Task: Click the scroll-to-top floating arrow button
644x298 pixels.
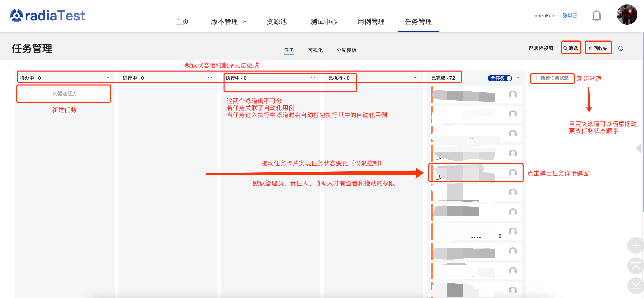Action: 635,266
